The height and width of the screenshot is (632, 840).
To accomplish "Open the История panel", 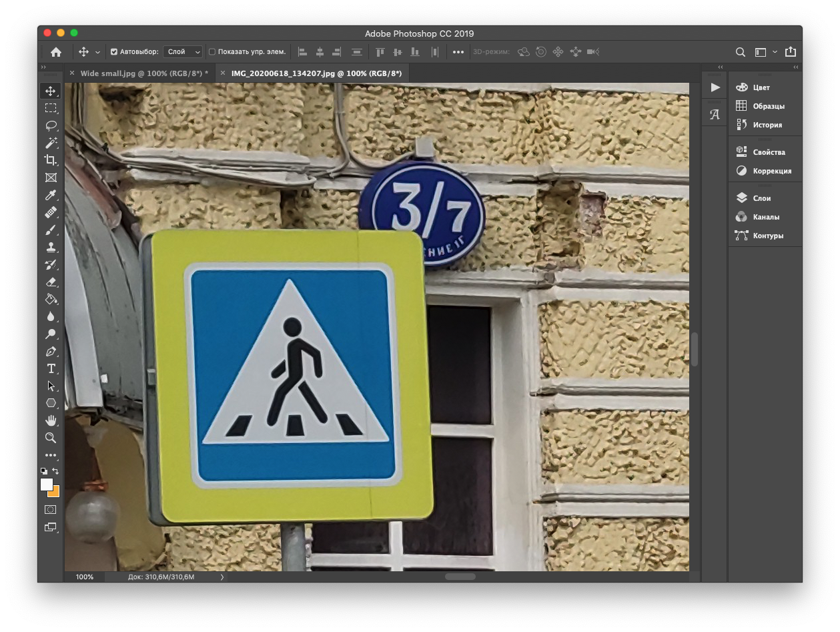I will click(767, 125).
